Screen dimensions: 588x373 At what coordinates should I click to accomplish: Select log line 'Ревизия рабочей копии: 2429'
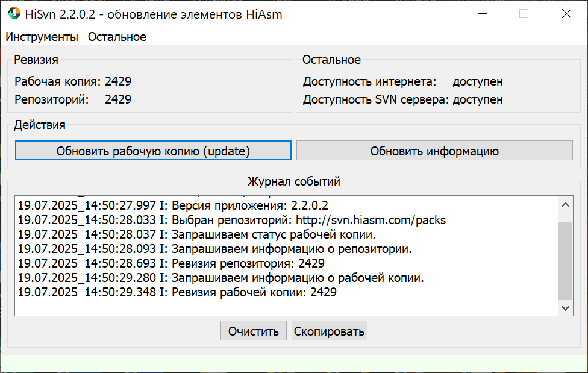click(177, 292)
